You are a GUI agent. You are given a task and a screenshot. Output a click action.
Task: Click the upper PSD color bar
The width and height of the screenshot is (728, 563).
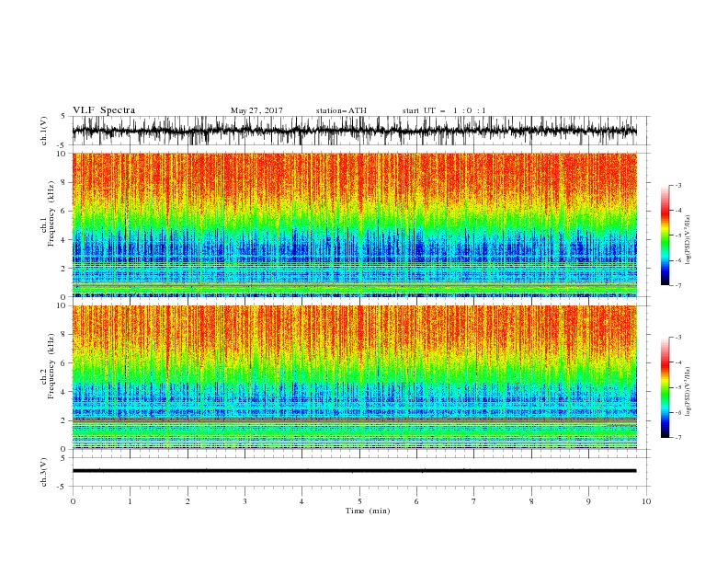click(x=665, y=236)
